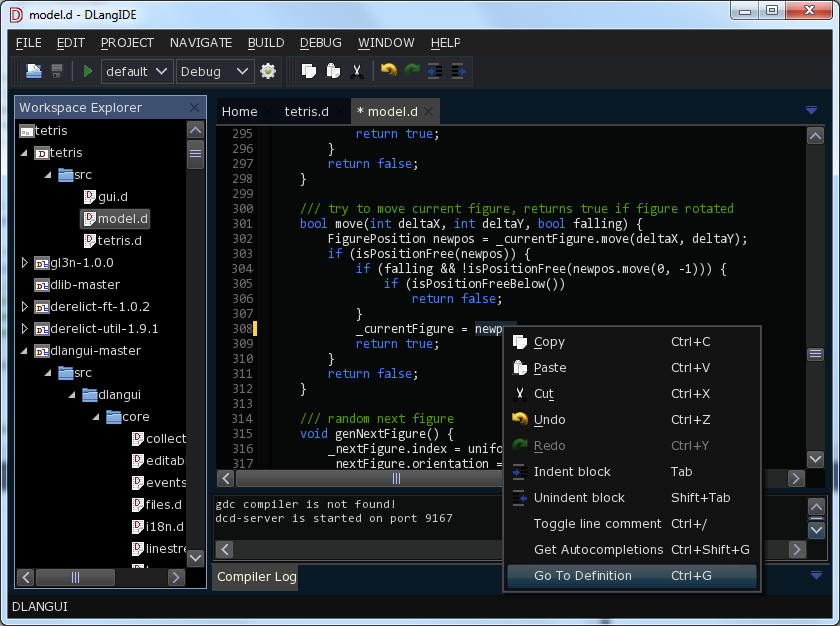Screen dimensions: 840x626
Task: Open the Debug build mode dropdown
Action: pos(213,71)
